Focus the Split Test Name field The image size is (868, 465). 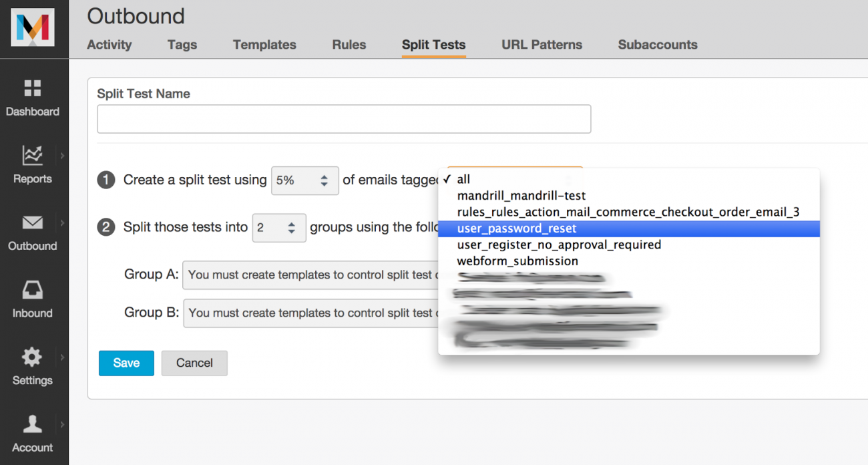click(x=344, y=119)
